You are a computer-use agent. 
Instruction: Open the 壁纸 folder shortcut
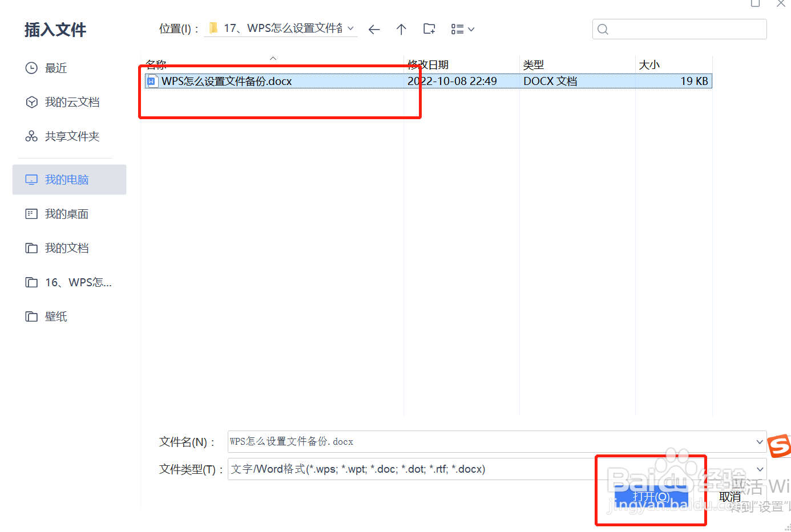(69, 316)
